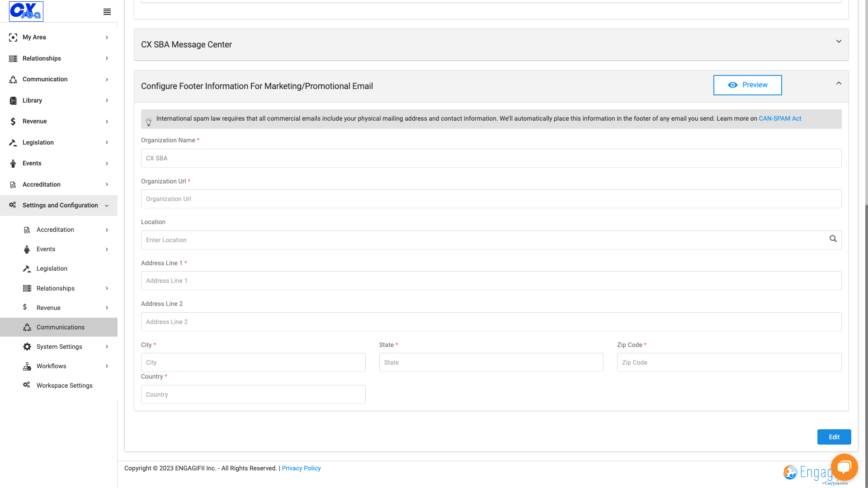Click the My Area icon
Screen dimensions: 868x488
(13, 38)
